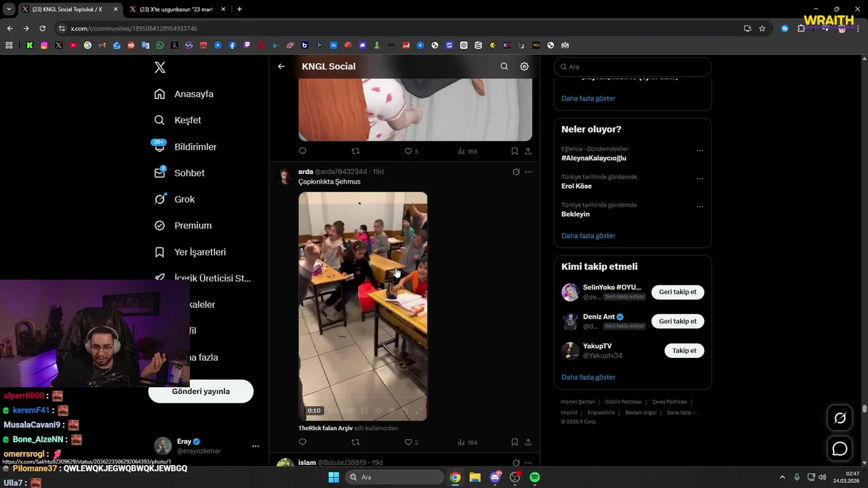Bookmark this page with star icon
This screenshot has height=488, width=868.
click(x=762, y=28)
